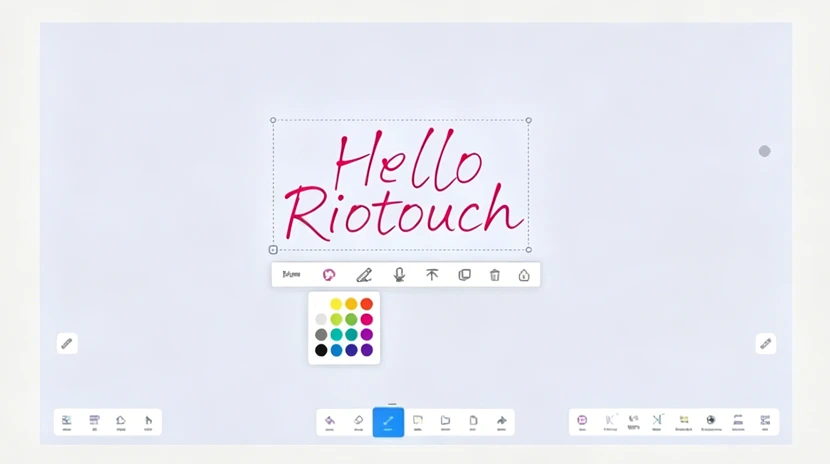The width and height of the screenshot is (830, 464).
Task: Click the gray floating circle near top right
Action: click(764, 151)
